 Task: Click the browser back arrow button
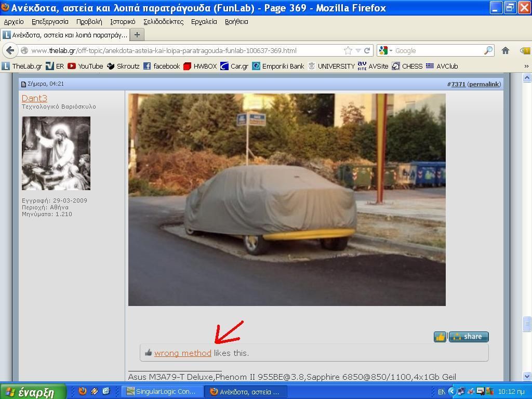10,50
